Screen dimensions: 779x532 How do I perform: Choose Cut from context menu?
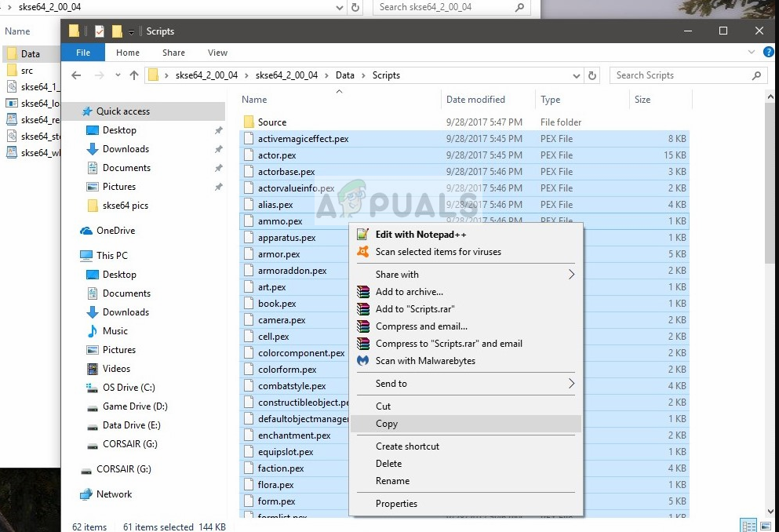(465, 406)
